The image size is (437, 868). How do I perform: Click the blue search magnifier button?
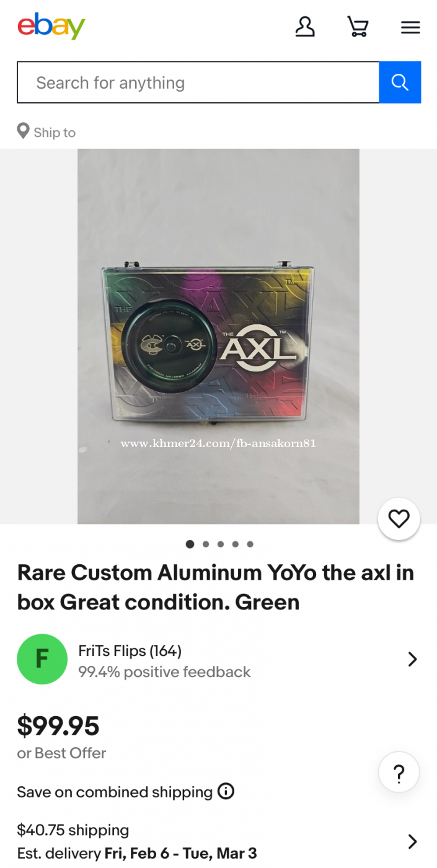coord(400,82)
